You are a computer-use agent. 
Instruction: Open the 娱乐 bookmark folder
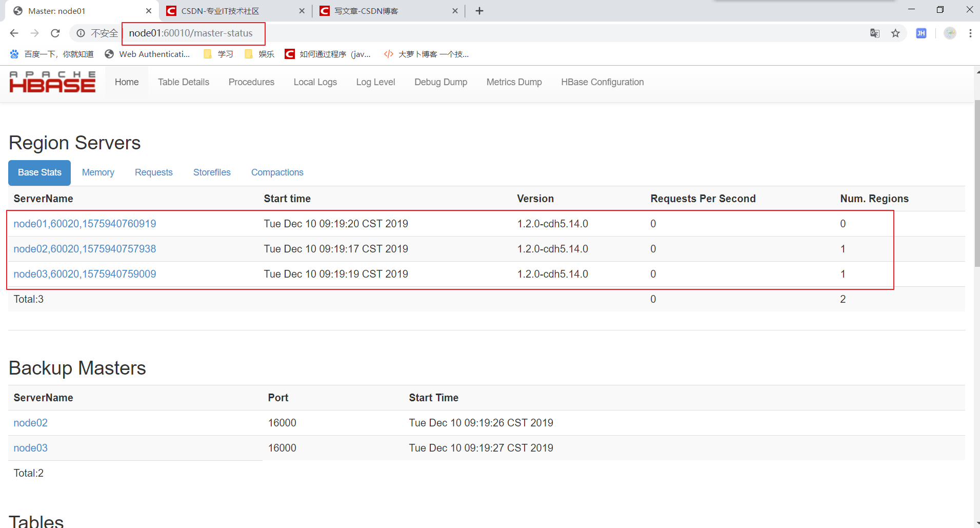259,54
